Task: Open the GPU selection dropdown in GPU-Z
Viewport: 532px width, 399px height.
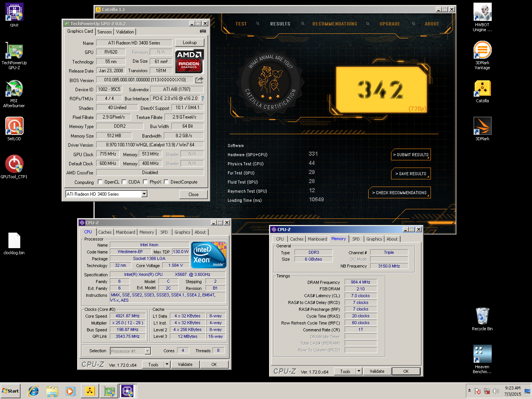Action: coord(144,194)
